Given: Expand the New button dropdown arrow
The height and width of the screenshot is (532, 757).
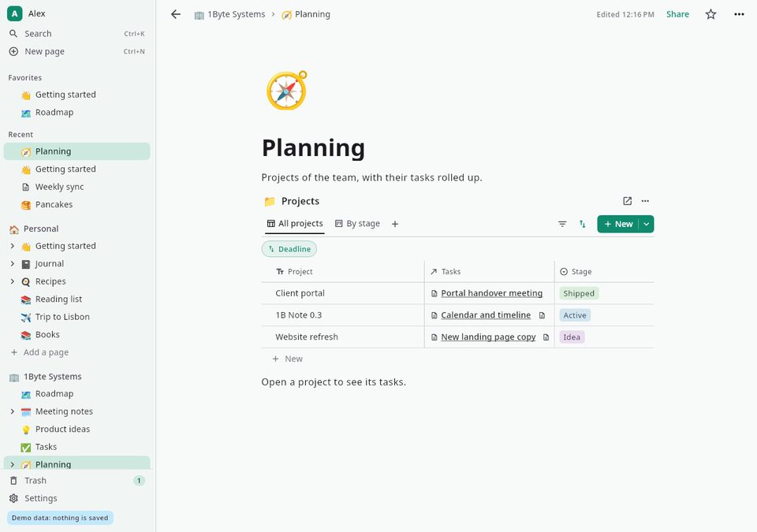Looking at the screenshot, I should [647, 224].
